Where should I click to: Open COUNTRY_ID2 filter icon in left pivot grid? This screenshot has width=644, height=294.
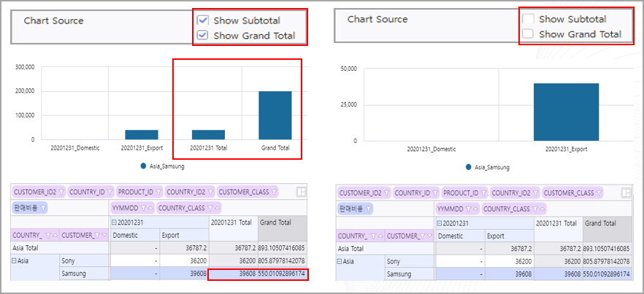coord(211,192)
